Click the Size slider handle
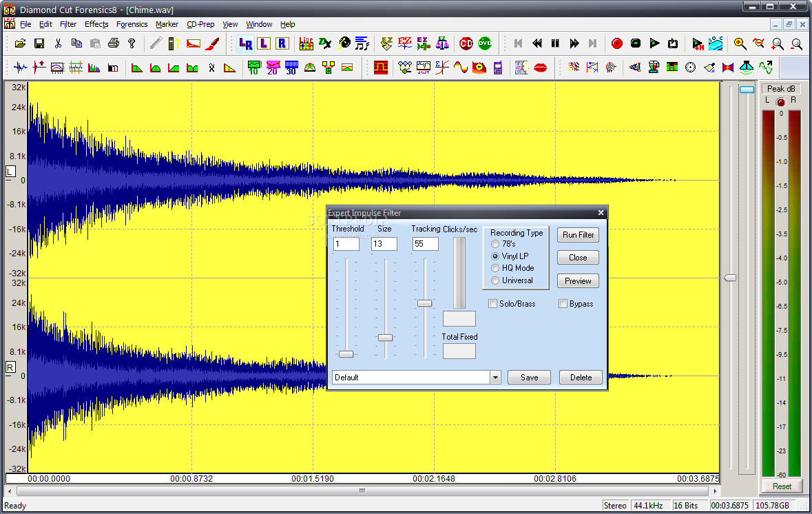The height and width of the screenshot is (514, 812). point(385,338)
